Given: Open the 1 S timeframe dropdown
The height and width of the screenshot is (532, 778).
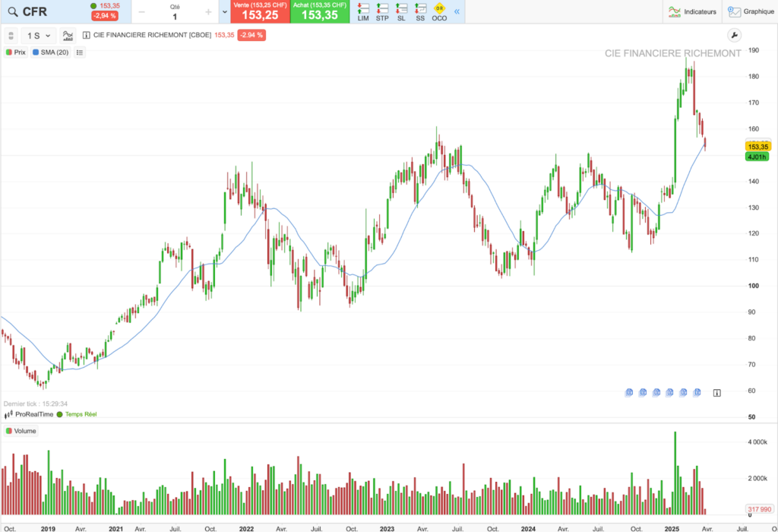Looking at the screenshot, I should click(39, 36).
